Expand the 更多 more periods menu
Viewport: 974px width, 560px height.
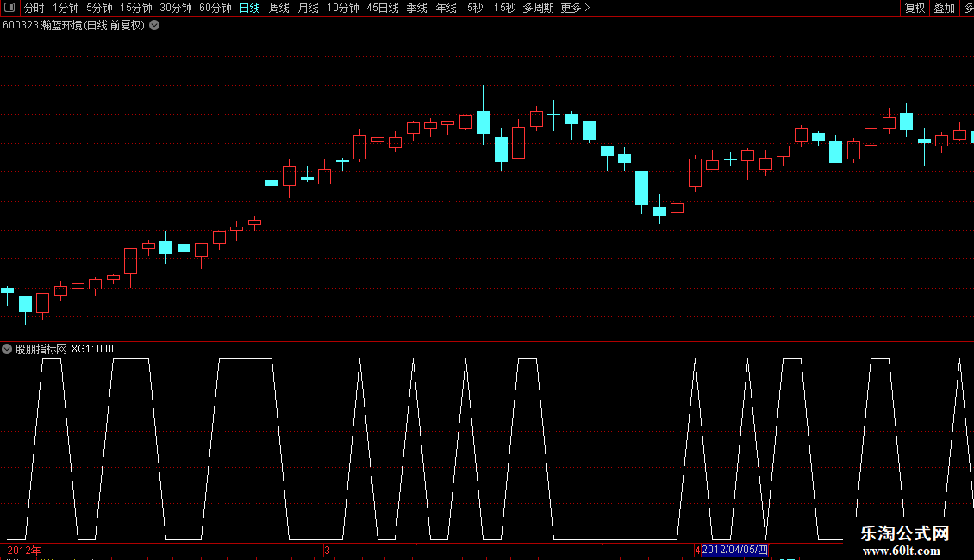575,8
